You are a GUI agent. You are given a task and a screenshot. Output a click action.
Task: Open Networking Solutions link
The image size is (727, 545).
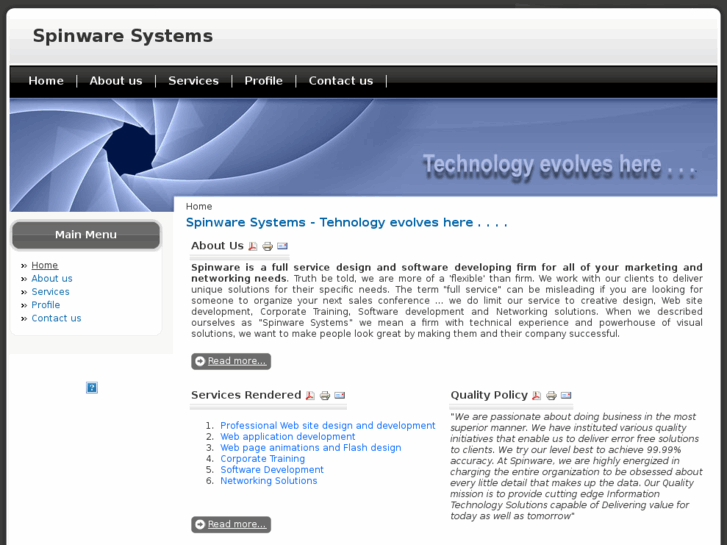268,481
